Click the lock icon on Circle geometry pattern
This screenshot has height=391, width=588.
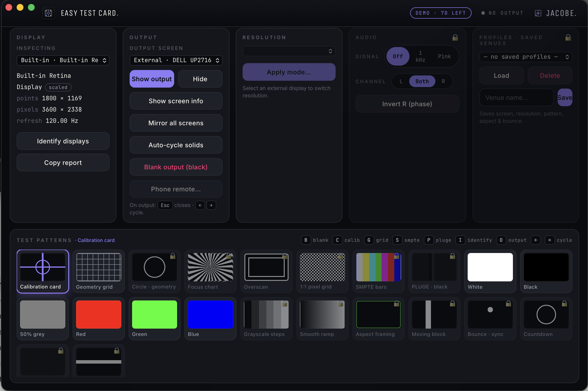coord(173,256)
